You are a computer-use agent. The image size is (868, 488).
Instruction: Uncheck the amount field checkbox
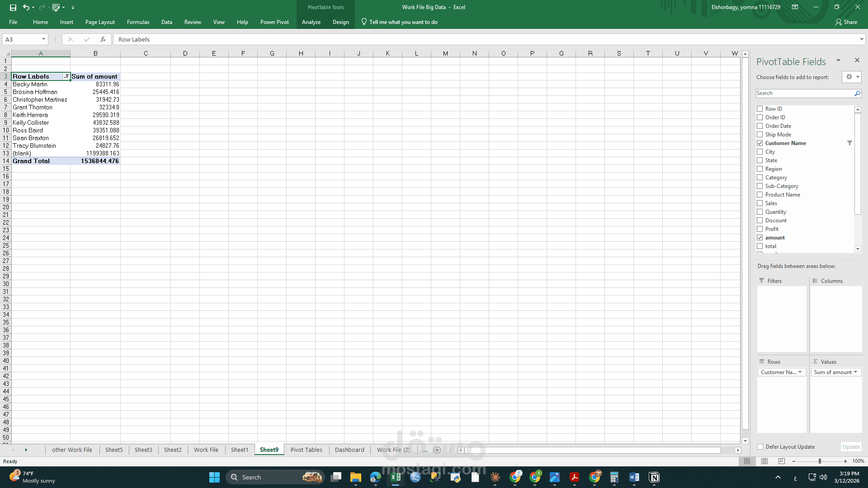tap(760, 238)
